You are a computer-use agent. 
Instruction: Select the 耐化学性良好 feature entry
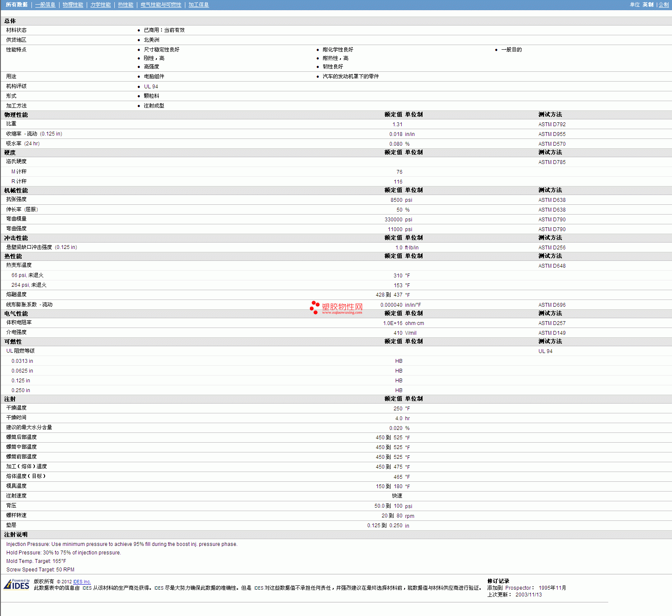338,50
